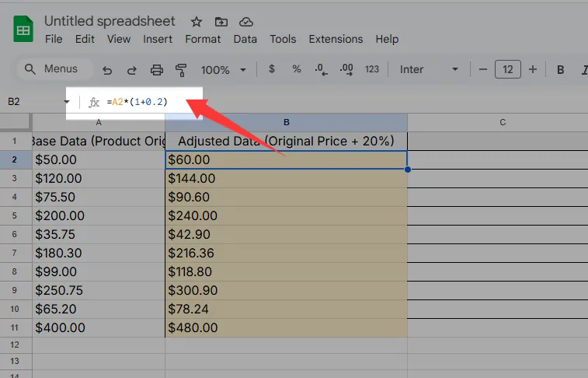Image resolution: width=588 pixels, height=378 pixels.
Task: Increase font size with plus button
Action: click(x=533, y=69)
